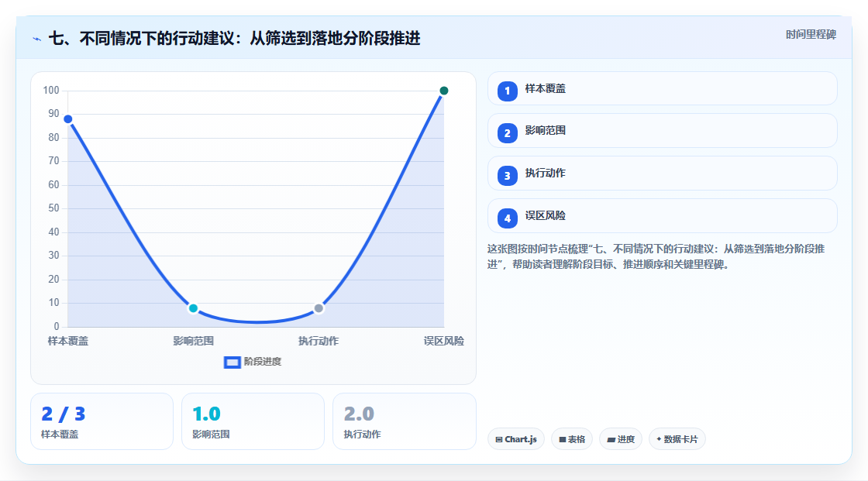Screen dimensions: 868x481
Task: Select the 样本覆盖 data point on chart
Action: (x=68, y=119)
